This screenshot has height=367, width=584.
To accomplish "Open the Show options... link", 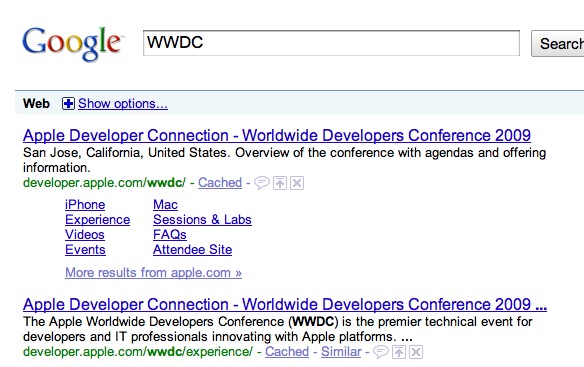I will 123,104.
